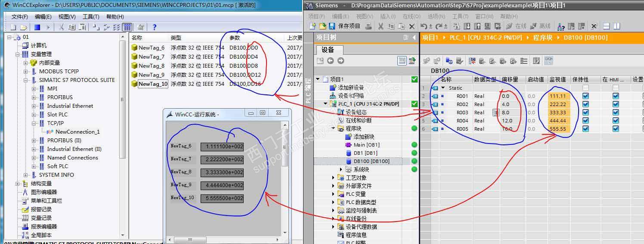This screenshot has width=644, height=244.
Task: Toggle HMI accessible checkbox for R005
Action: tap(616, 129)
